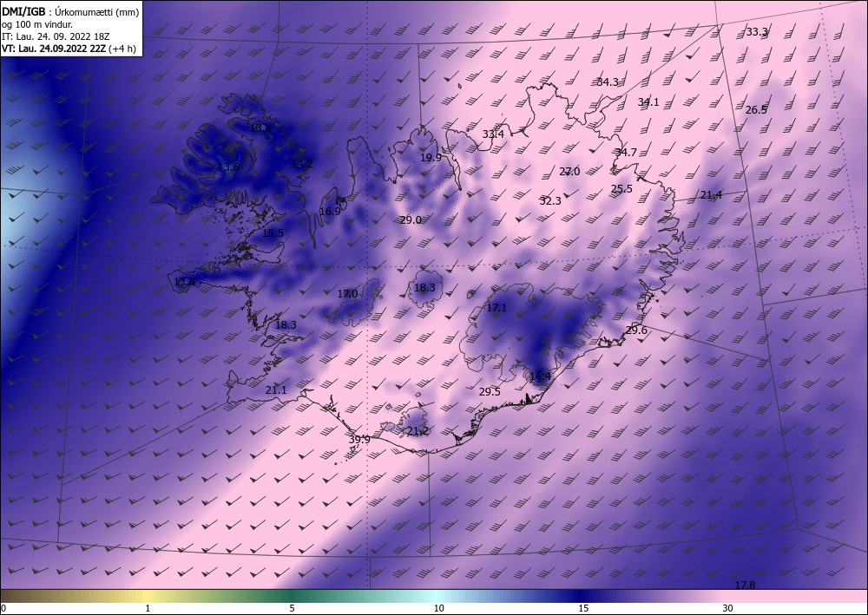The width and height of the screenshot is (868, 615).
Task: Click the 21.1 value in the southwest
Action: [276, 390]
